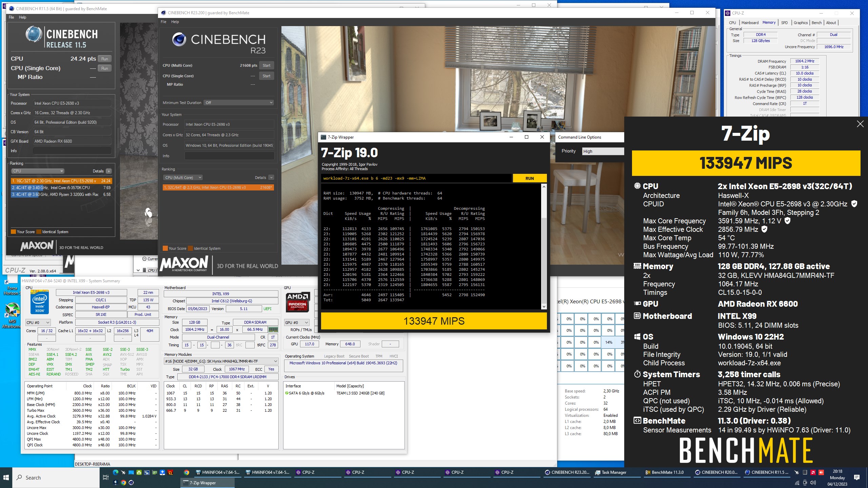Image resolution: width=868 pixels, height=488 pixels.
Task: Click the Cinebench icon in the taskbar's second row
Action: (131, 483)
